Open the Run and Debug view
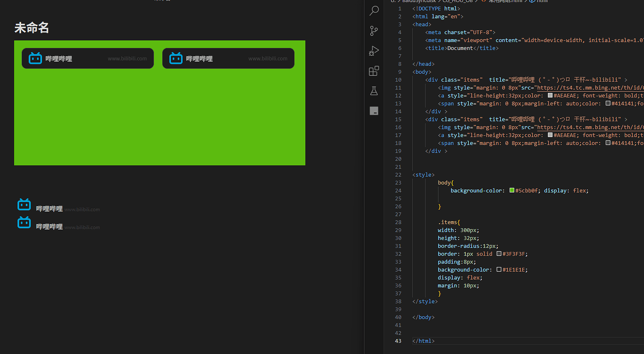Screen dimensions: 644x354 pyautogui.click(x=373, y=50)
